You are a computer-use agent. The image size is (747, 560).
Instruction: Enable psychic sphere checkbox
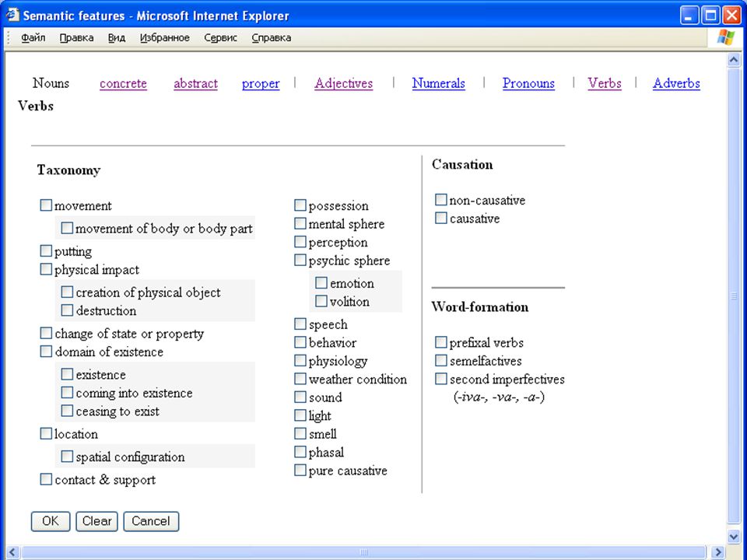coord(300,260)
